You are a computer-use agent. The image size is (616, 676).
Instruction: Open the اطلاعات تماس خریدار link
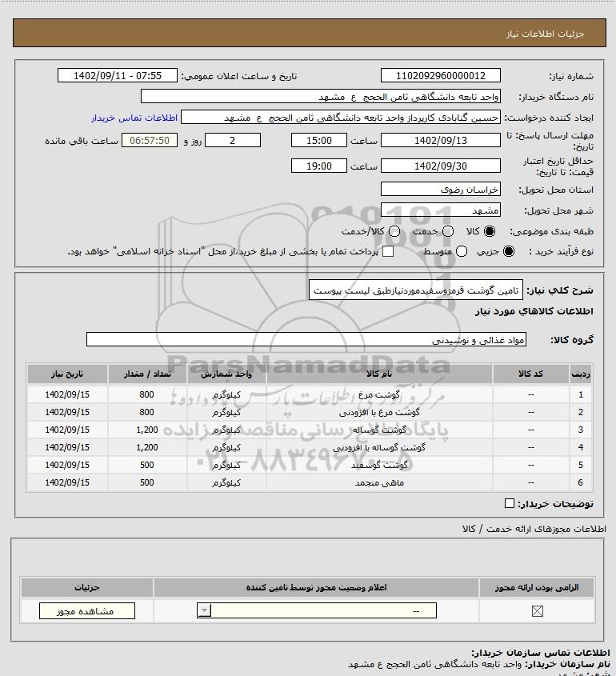click(x=134, y=118)
